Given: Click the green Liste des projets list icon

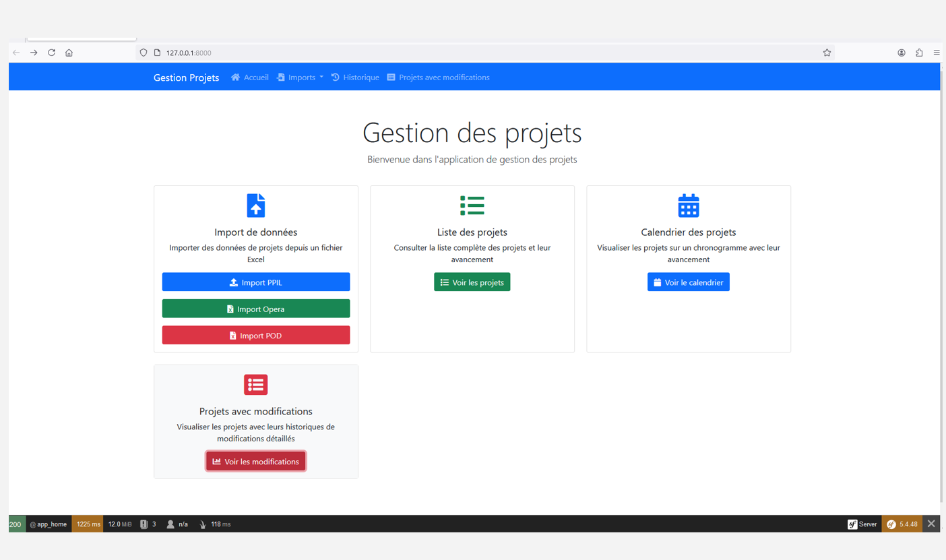Looking at the screenshot, I should 472,206.
